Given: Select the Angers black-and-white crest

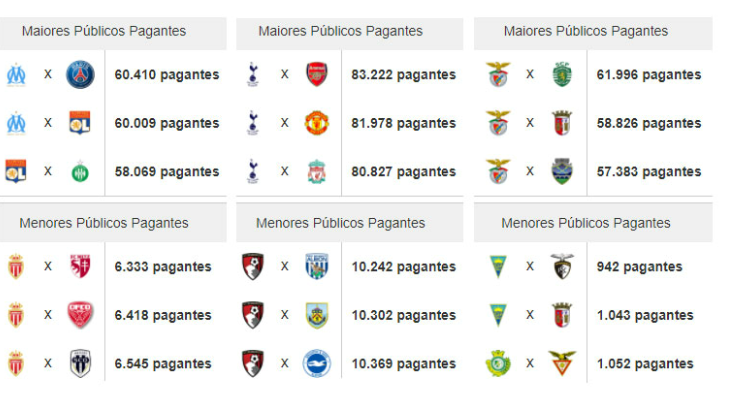Looking at the screenshot, I should click(x=80, y=363).
